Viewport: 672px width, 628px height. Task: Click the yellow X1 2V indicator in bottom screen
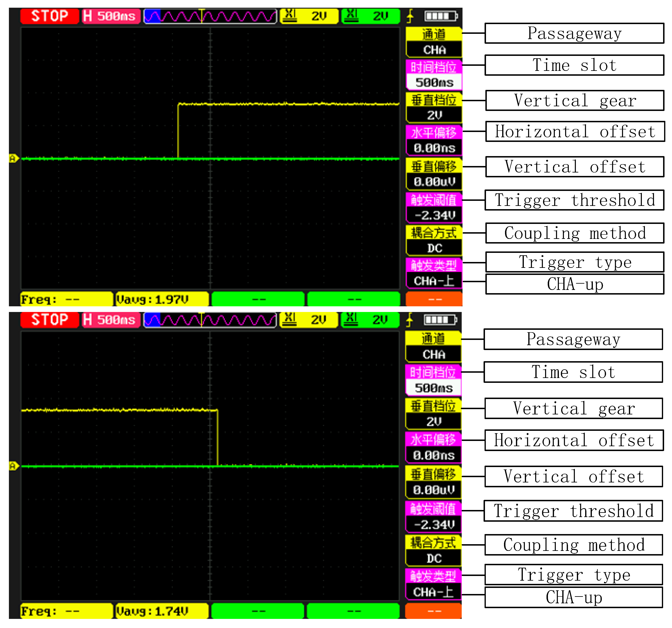coord(309,320)
